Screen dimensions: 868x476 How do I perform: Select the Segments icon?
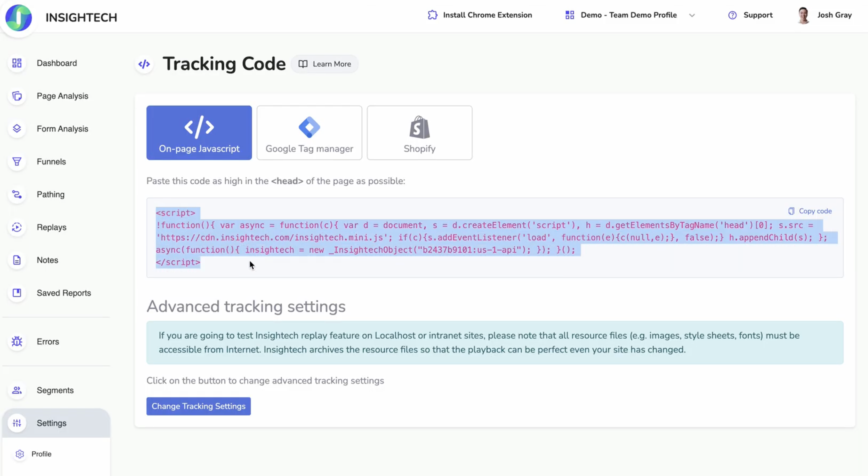(x=17, y=390)
